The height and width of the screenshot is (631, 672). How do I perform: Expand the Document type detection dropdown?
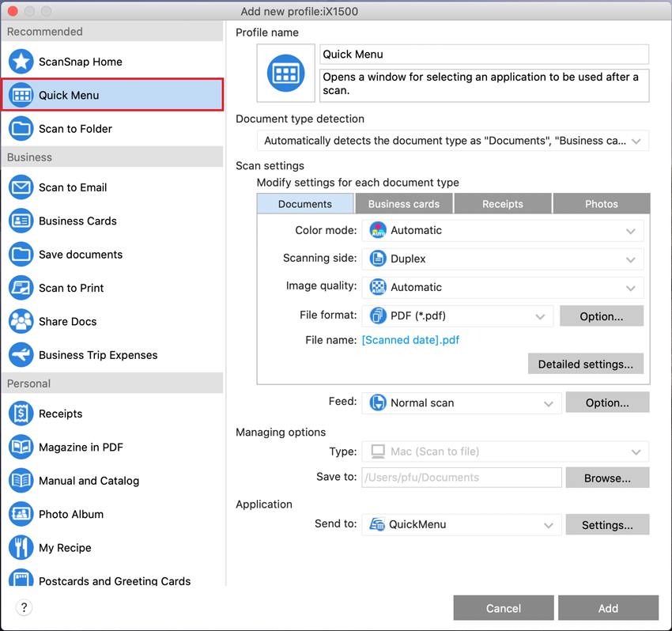coord(453,141)
